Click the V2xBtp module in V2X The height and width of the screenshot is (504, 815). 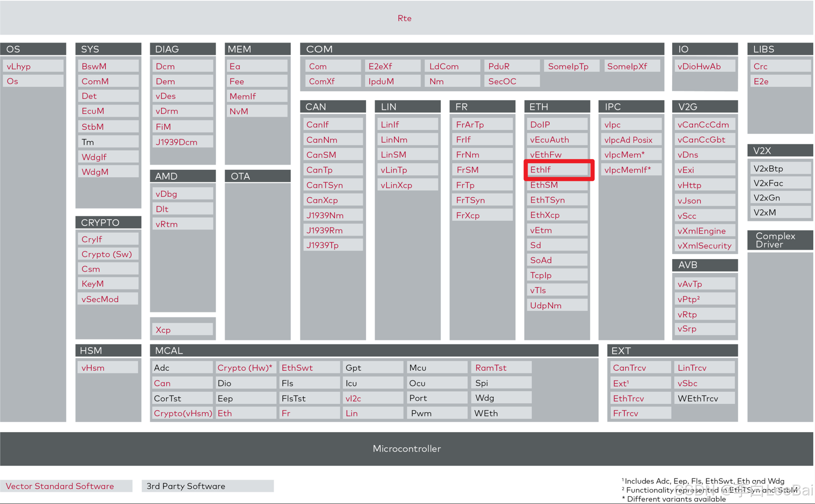click(780, 169)
